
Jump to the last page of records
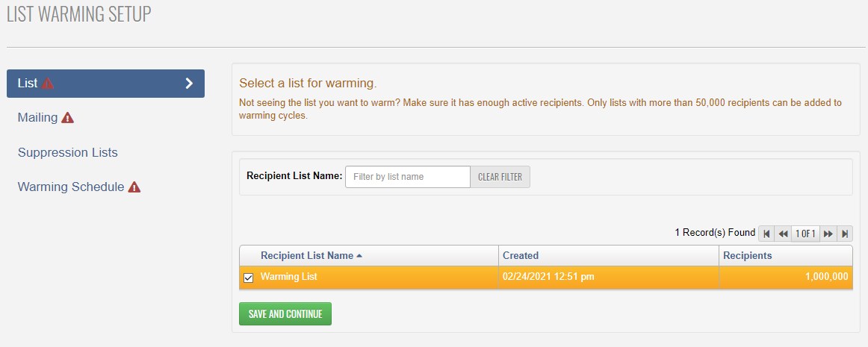point(845,234)
